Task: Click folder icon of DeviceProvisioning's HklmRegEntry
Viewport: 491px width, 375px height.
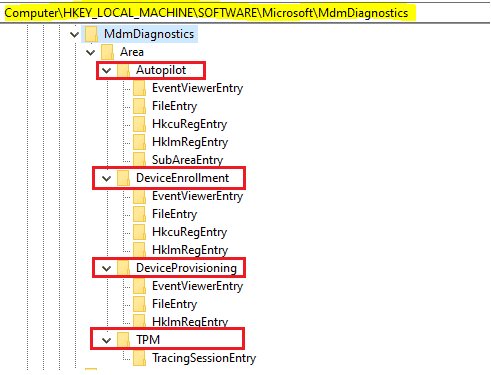Action: point(139,321)
